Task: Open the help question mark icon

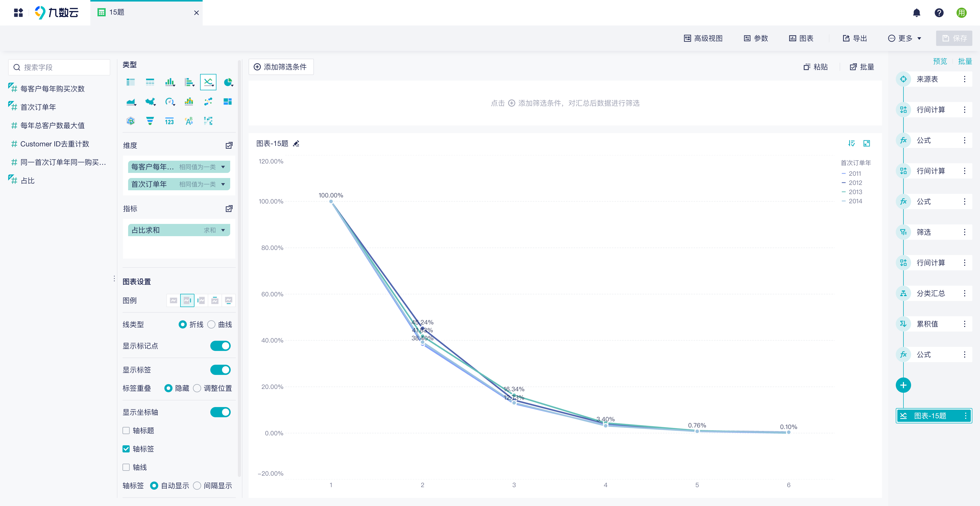Action: (939, 12)
